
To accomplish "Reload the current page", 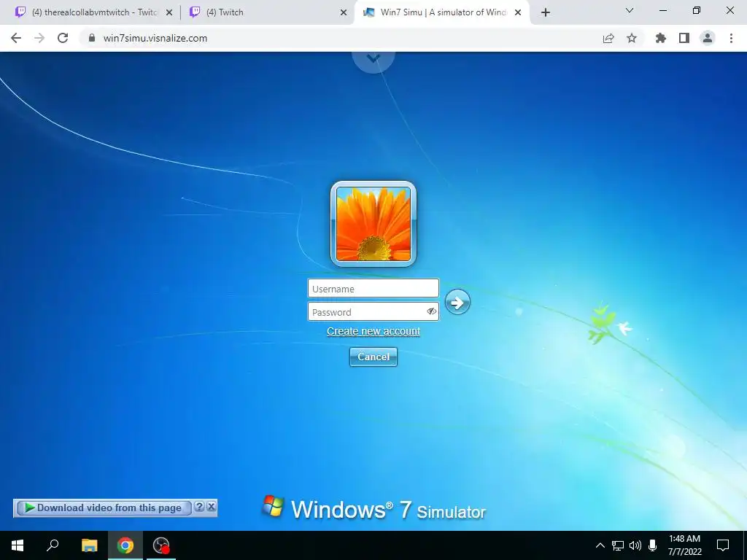I will [x=63, y=38].
